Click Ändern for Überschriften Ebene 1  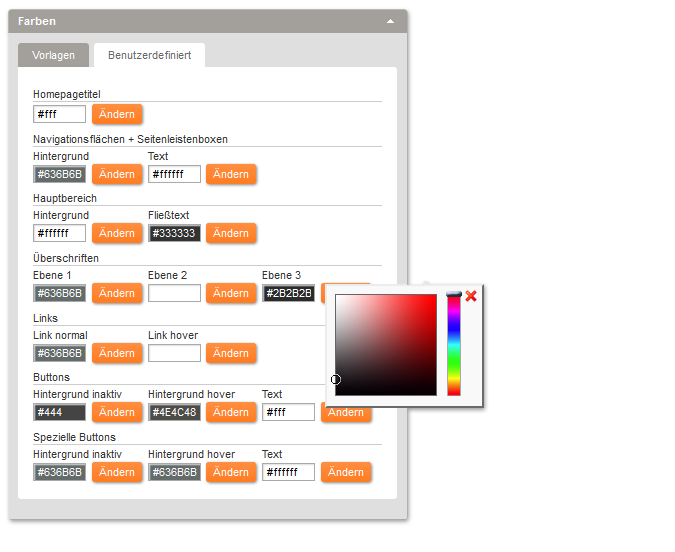click(117, 293)
